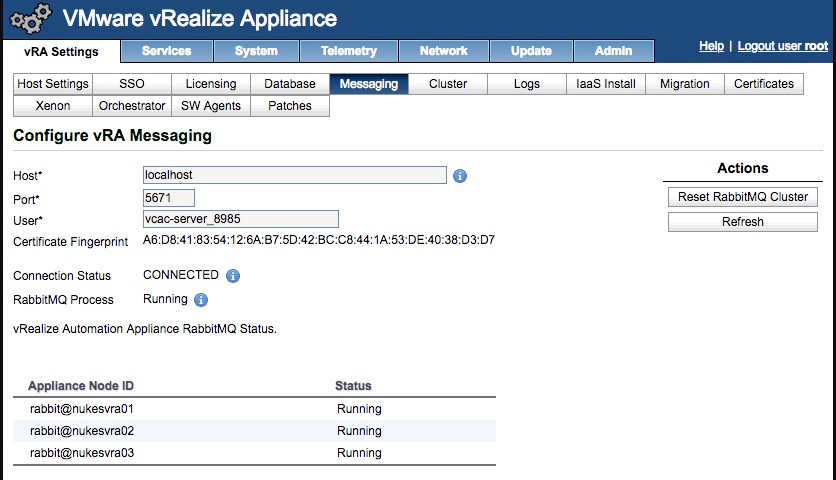Click Running status for rabbit@nukesvra03
Viewport: 836px width, 480px height.
[359, 453]
